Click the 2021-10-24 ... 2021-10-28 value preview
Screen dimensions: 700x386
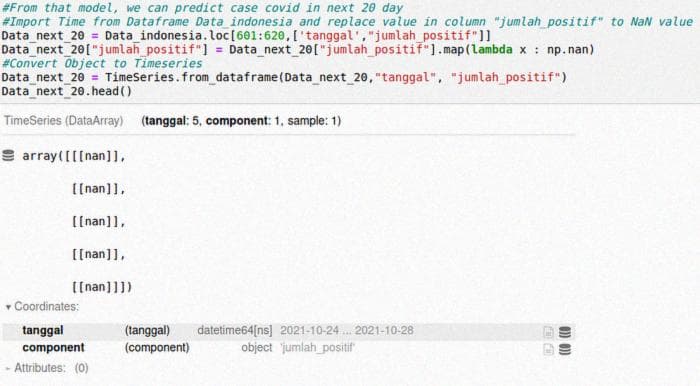click(347, 330)
